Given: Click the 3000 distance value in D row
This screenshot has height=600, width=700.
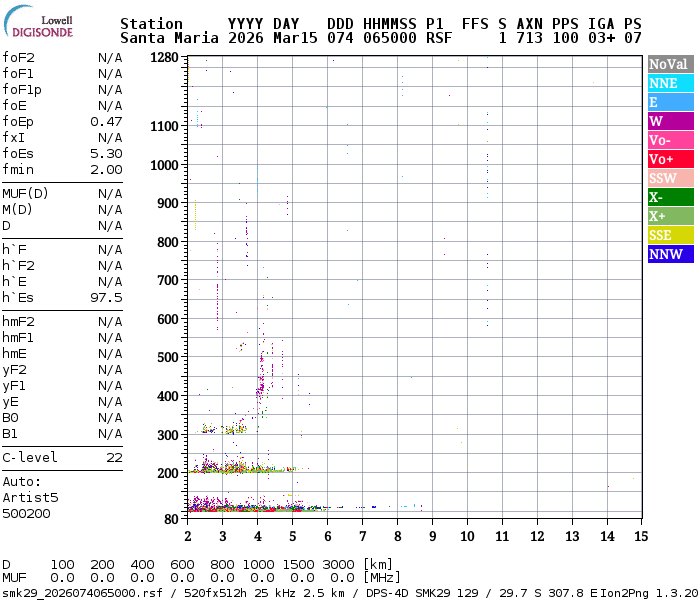Looking at the screenshot, I should point(338,565).
